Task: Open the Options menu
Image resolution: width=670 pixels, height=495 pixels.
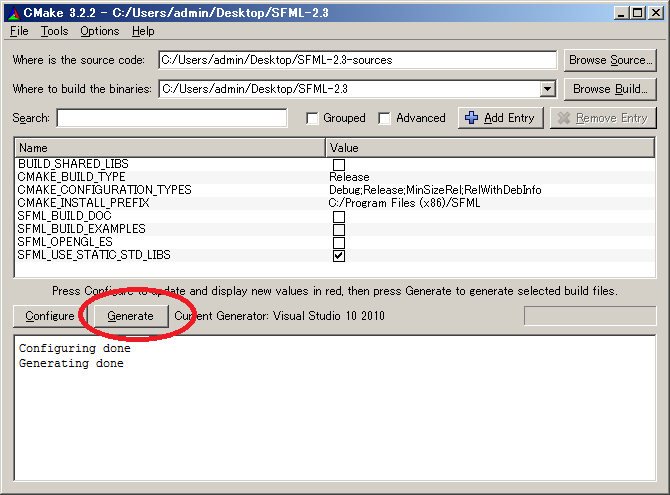Action: (x=100, y=31)
